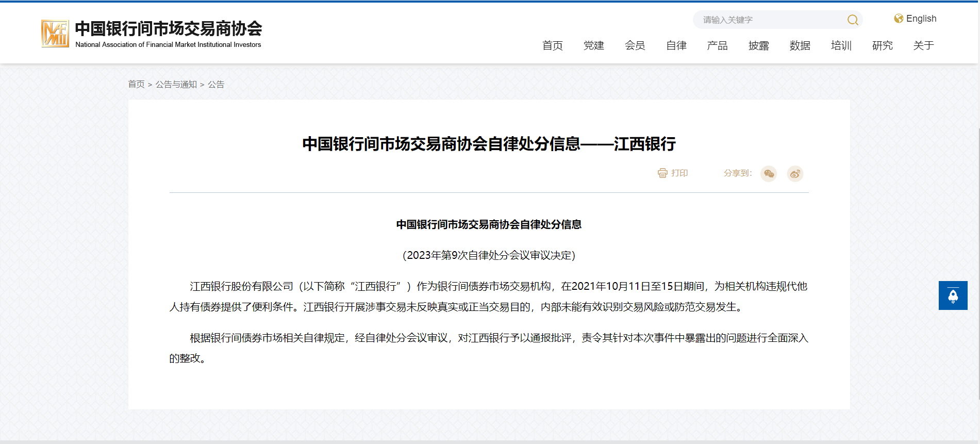Click the globe icon beside English
The width and height of the screenshot is (980, 444).
tap(899, 19)
